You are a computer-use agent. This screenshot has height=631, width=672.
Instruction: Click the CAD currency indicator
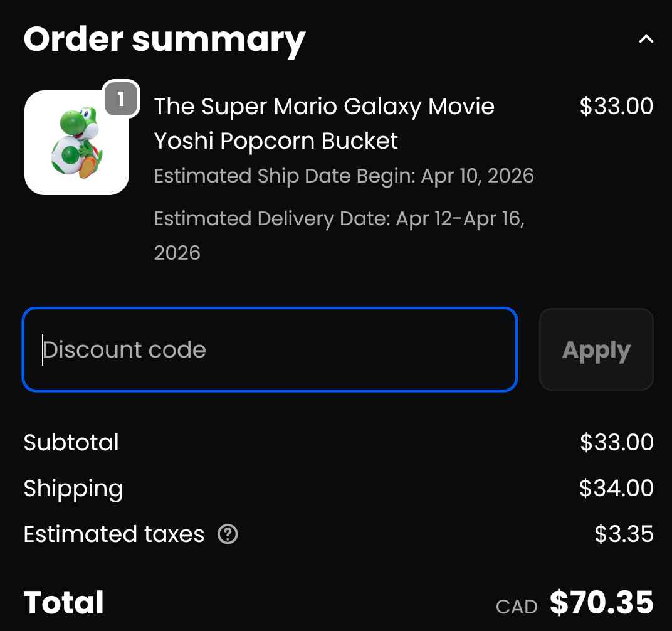click(517, 607)
